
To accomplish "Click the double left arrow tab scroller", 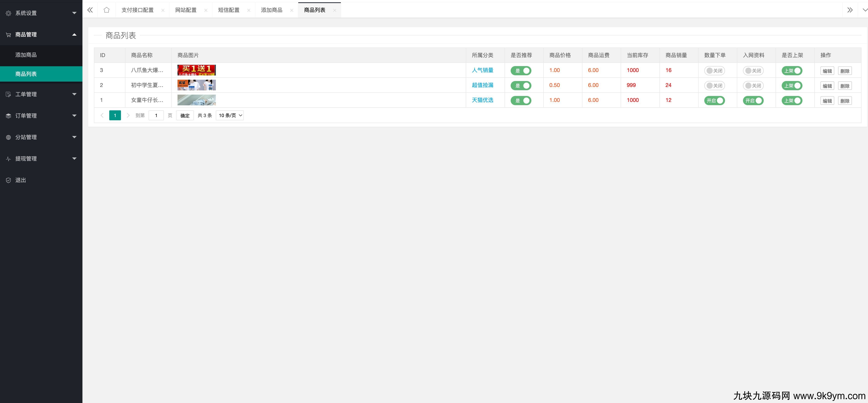I will [90, 10].
